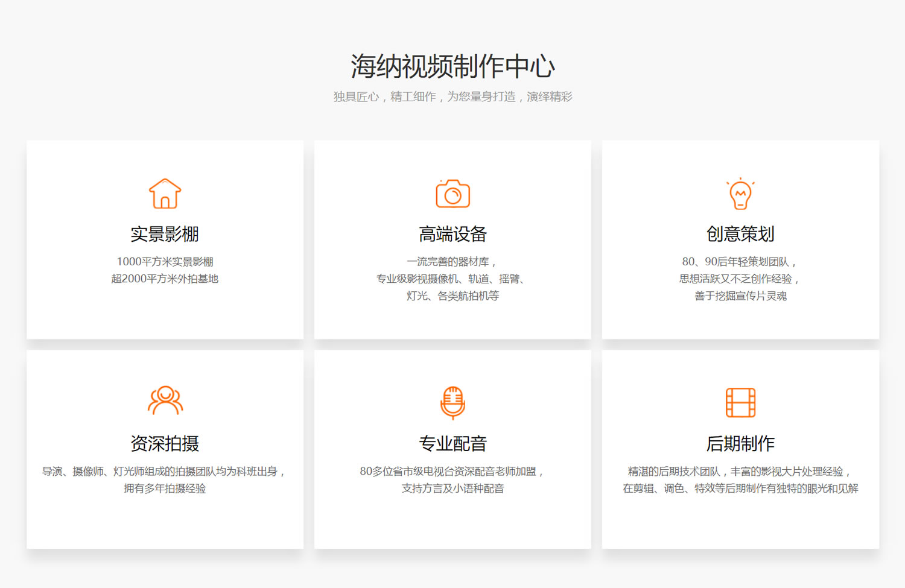Click the line 支持方言及小语种配音
Image resolution: width=905 pixels, height=588 pixels.
453,488
